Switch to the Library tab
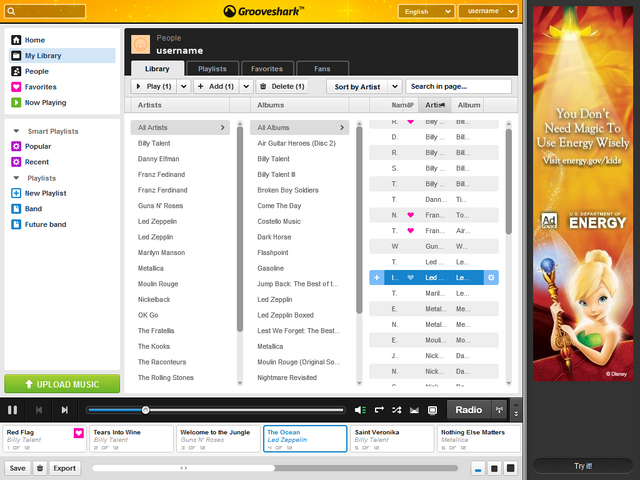 [157, 69]
